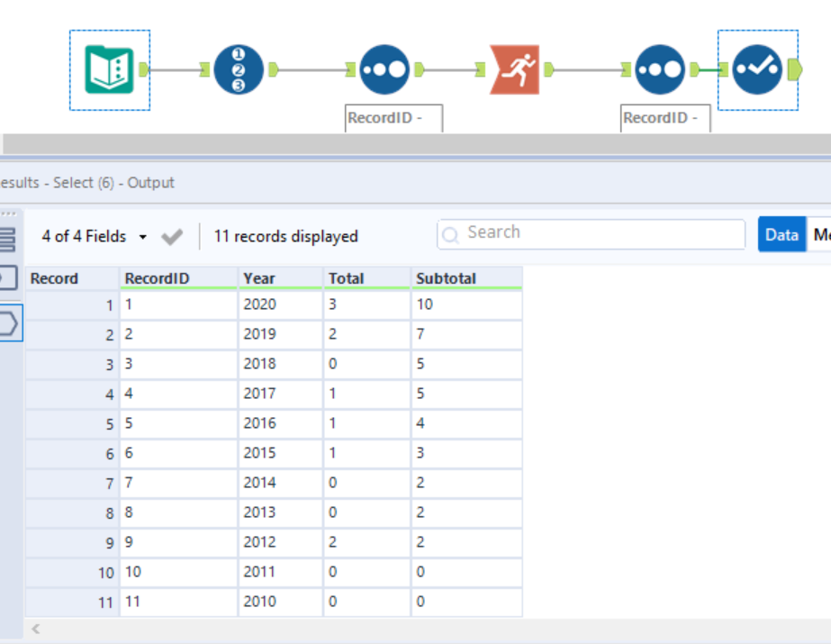Image resolution: width=831 pixels, height=644 pixels.
Task: Select the red running-figure tool
Action: point(514,69)
